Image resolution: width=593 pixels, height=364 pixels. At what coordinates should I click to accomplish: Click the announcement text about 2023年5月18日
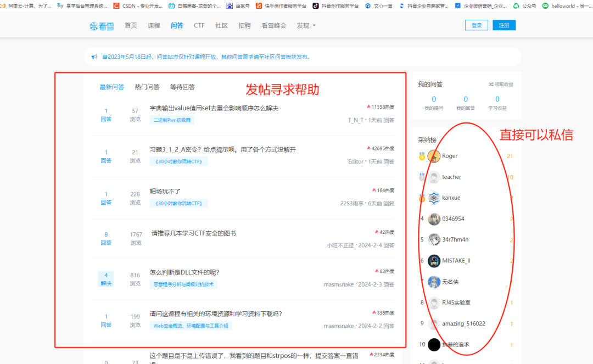207,57
